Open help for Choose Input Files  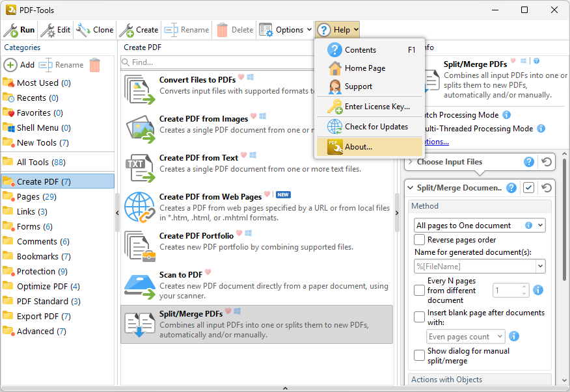(x=529, y=162)
